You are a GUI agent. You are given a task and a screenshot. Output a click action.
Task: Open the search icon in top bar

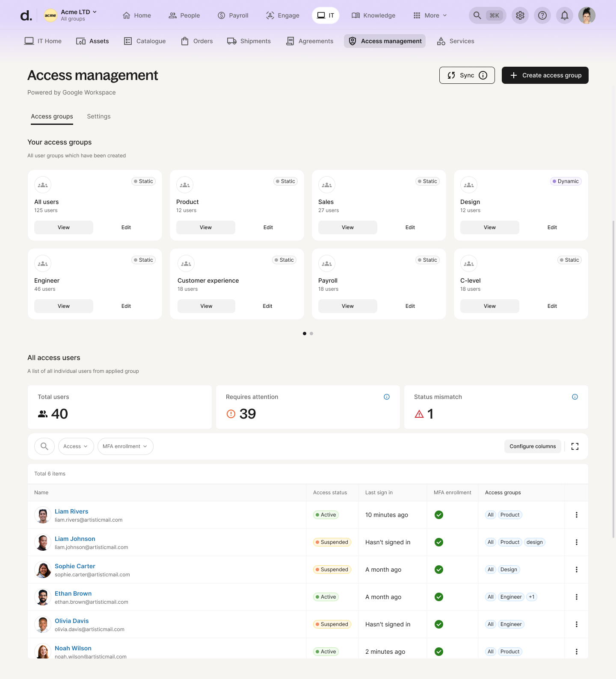(477, 15)
